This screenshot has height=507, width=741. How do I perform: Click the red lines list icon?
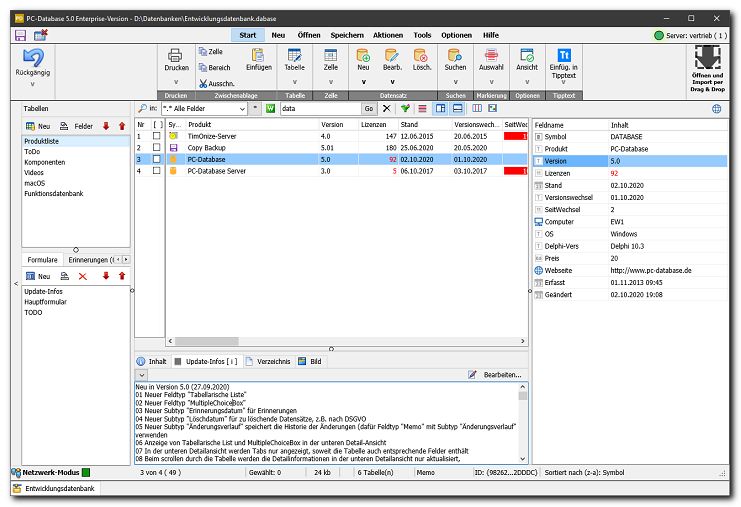point(422,108)
